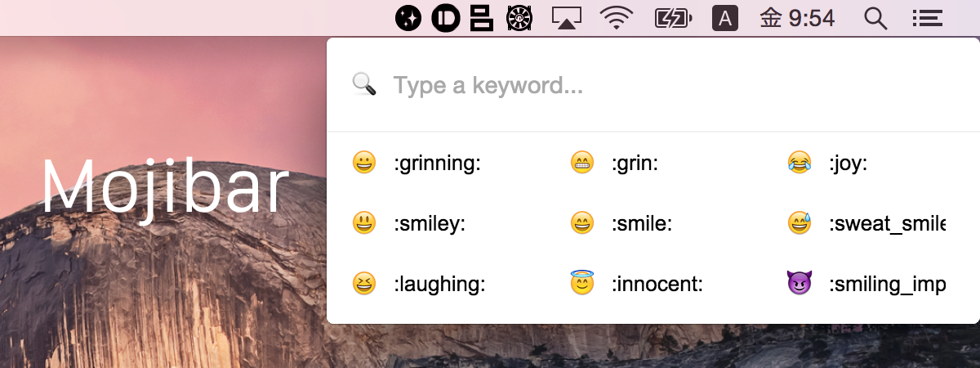This screenshot has width=980, height=368.
Task: Click the laughing emoji icon
Action: pos(364,284)
